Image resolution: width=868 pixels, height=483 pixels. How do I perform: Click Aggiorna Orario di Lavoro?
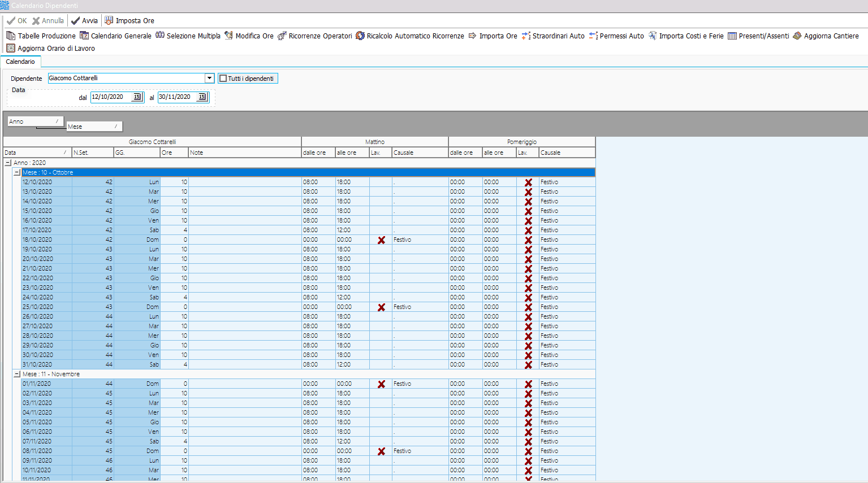(50, 48)
